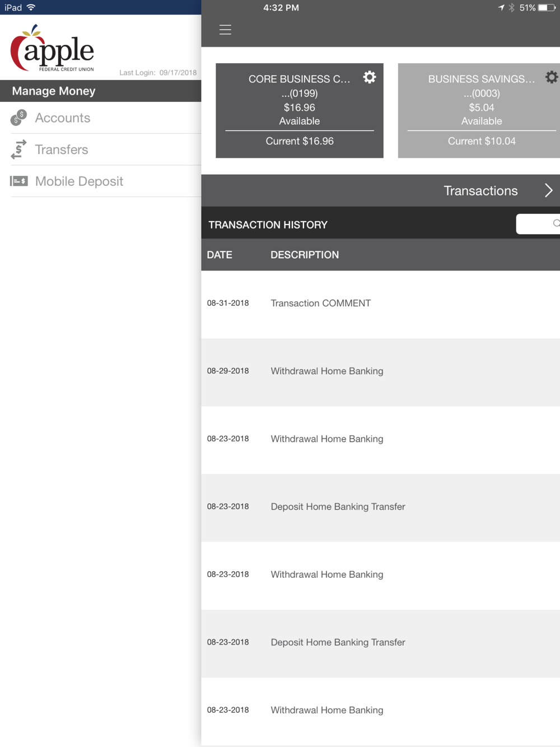Click the Transfers arrows icon
This screenshot has width=560, height=747.
tap(19, 150)
